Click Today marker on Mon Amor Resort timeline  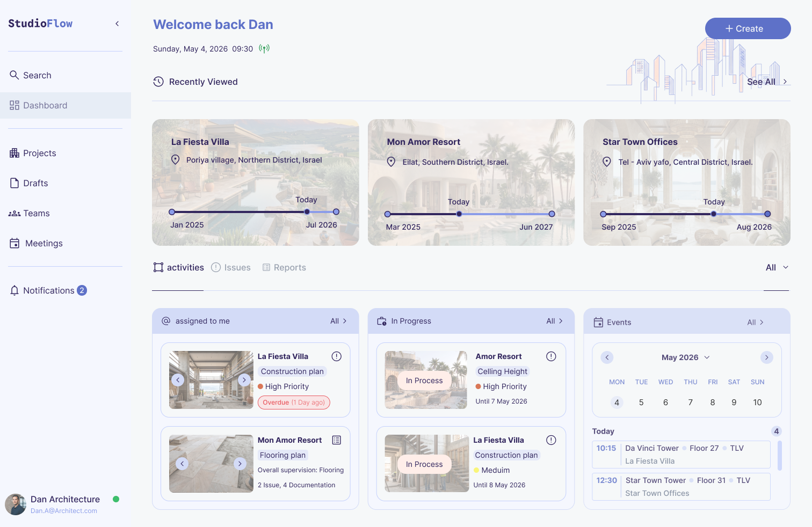(459, 214)
